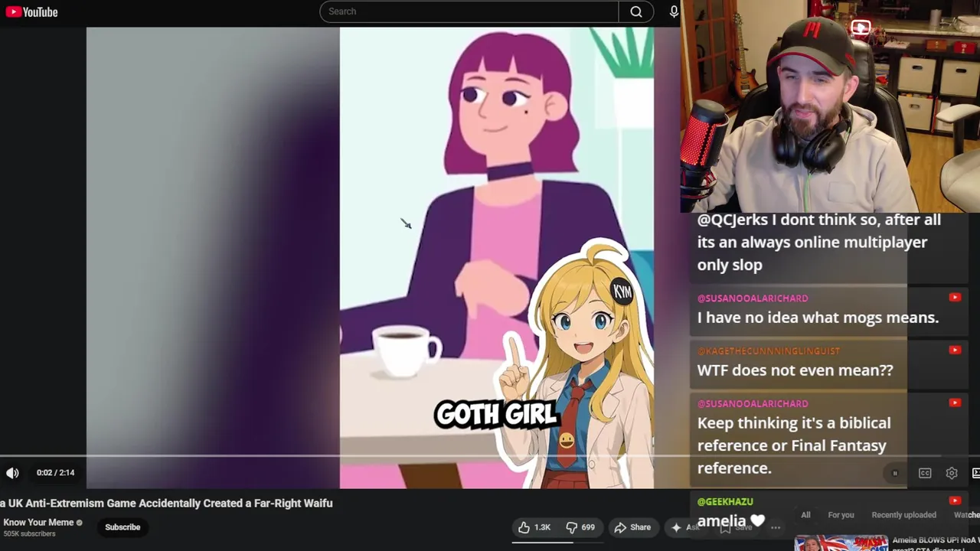Screen dimensions: 980x551
Task: Select the All filter chip
Action: pos(805,515)
